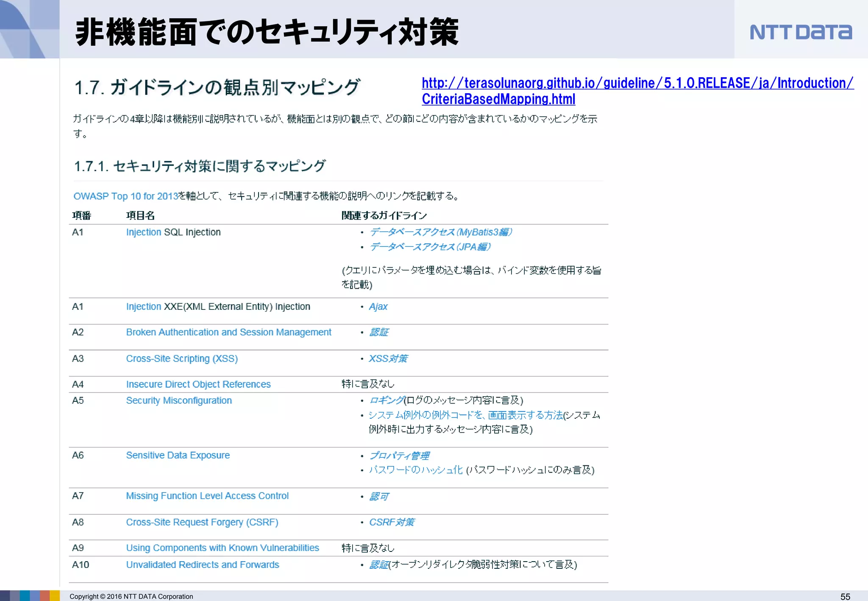868x601 pixels.
Task: Open データベースアクセス (JPA編) link
Action: click(430, 247)
